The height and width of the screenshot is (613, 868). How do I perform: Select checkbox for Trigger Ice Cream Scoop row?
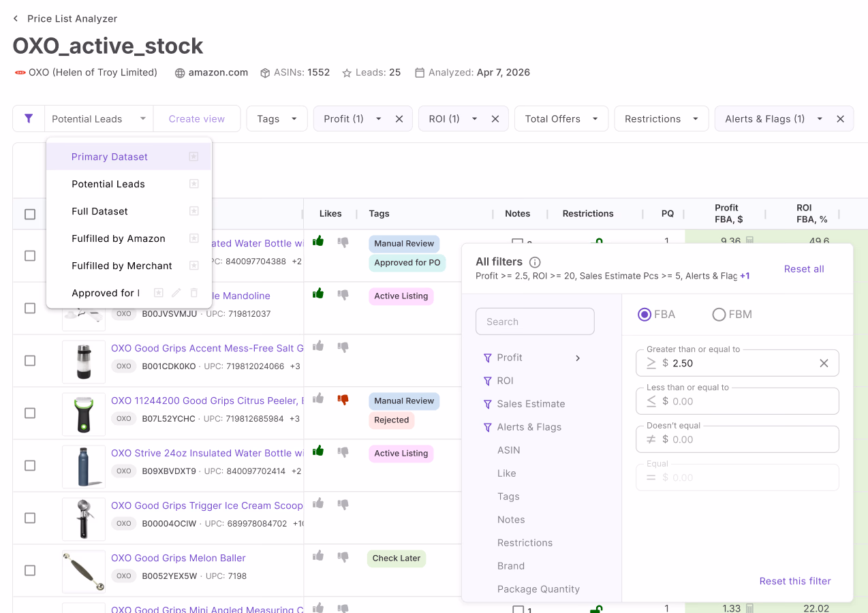click(x=30, y=518)
